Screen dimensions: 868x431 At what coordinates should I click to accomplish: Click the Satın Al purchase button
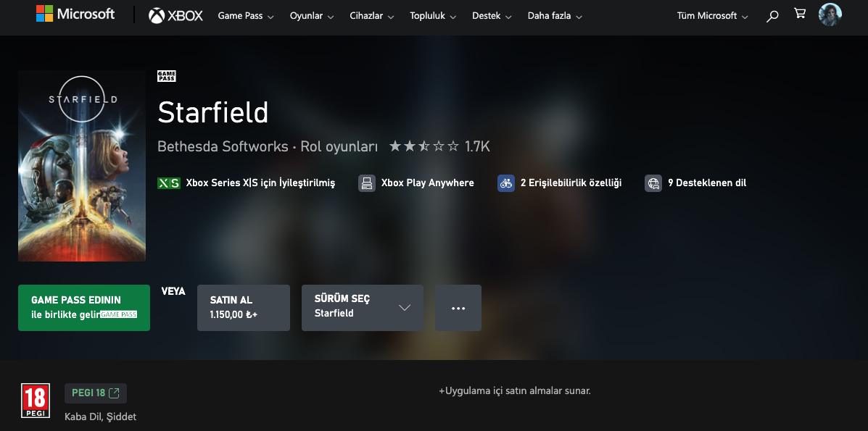pos(244,308)
